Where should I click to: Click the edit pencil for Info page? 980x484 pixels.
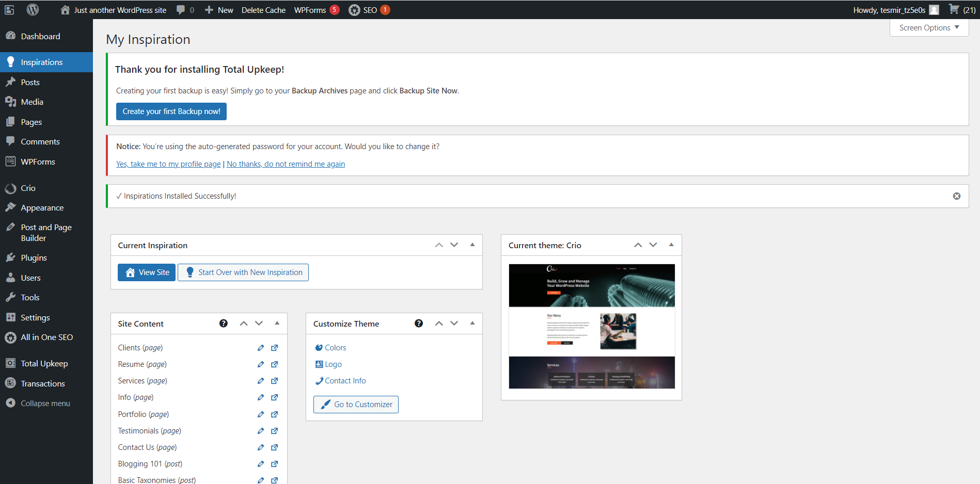point(261,397)
